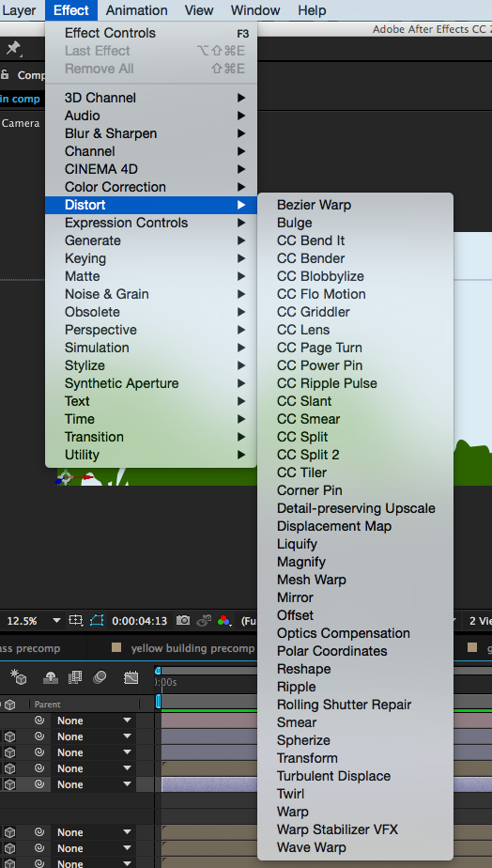Apply the Bezier Warp effect
Viewport: 492px width, 868px height.
click(355, 205)
